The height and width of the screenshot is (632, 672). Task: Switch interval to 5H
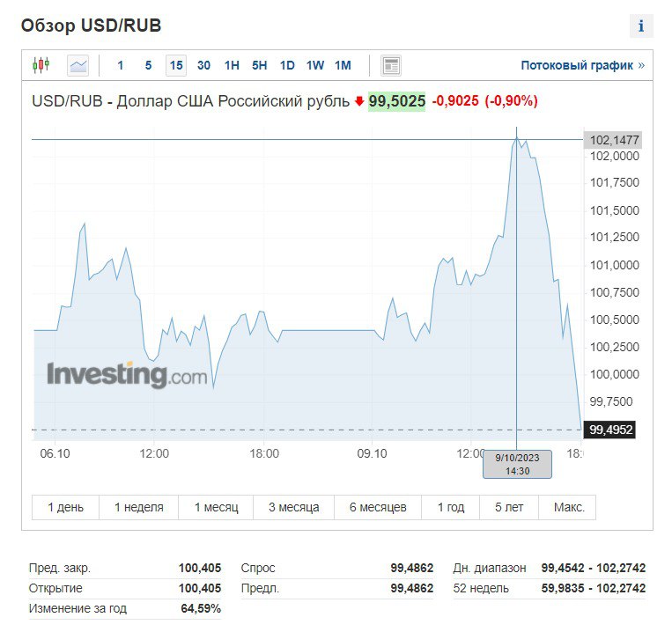pyautogui.click(x=259, y=65)
